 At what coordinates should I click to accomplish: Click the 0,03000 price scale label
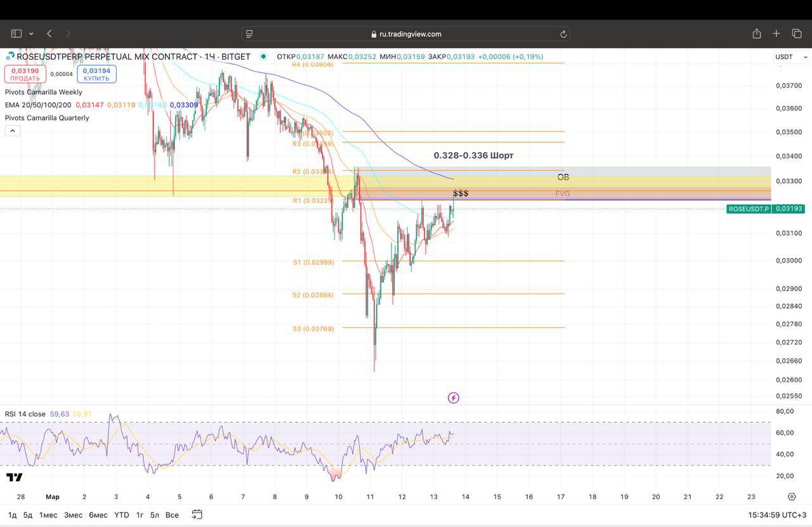[x=789, y=261]
